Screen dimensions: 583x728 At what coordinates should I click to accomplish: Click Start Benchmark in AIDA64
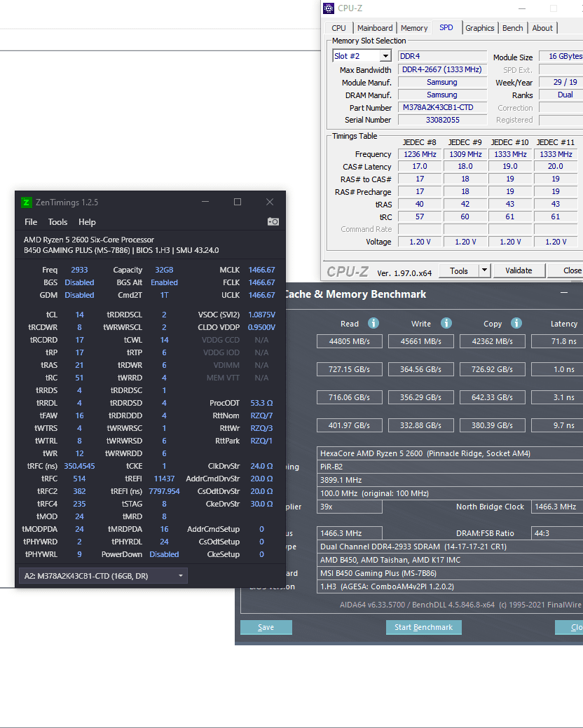pyautogui.click(x=423, y=627)
